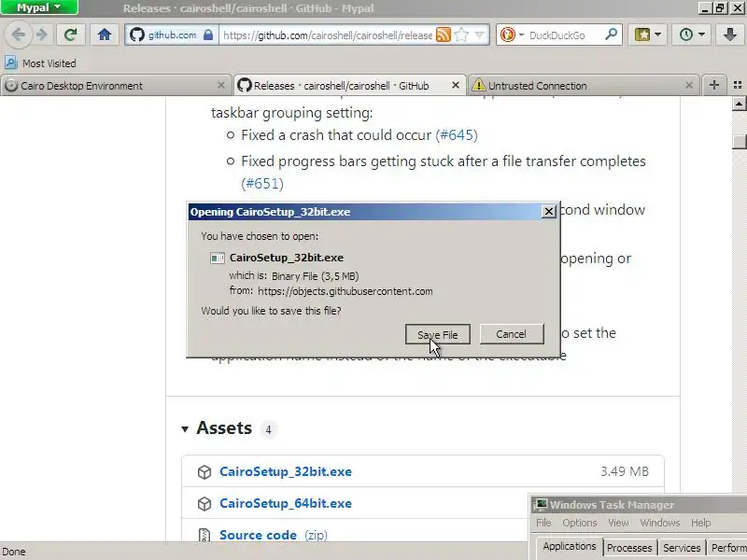Screen dimensions: 747x560
Task: Click the package icon beside CairoSetup_64bit.exe asset
Action: tap(204, 504)
